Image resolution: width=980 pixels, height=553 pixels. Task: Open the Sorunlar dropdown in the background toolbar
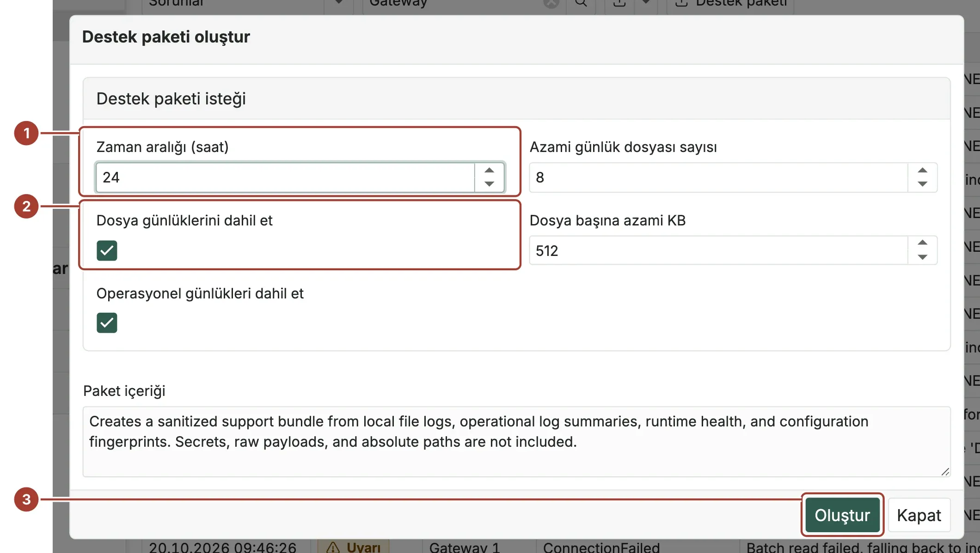[x=339, y=3]
